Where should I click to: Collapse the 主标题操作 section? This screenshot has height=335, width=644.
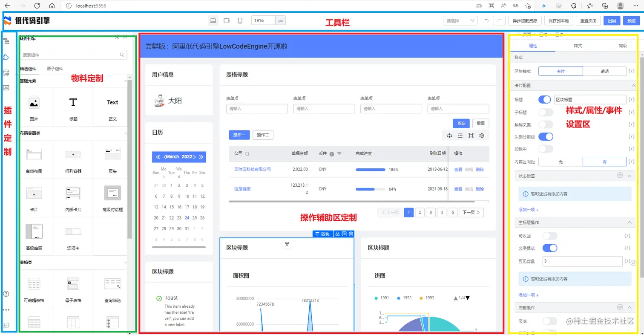click(x=630, y=222)
